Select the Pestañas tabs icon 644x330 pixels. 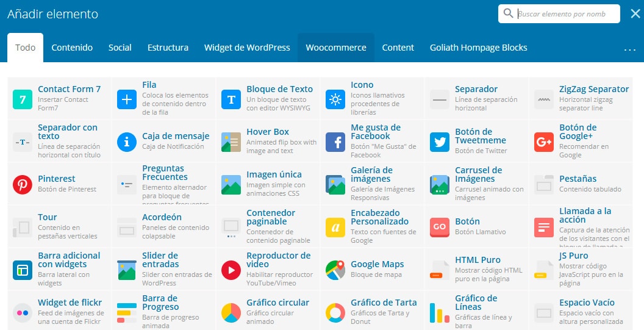click(544, 185)
